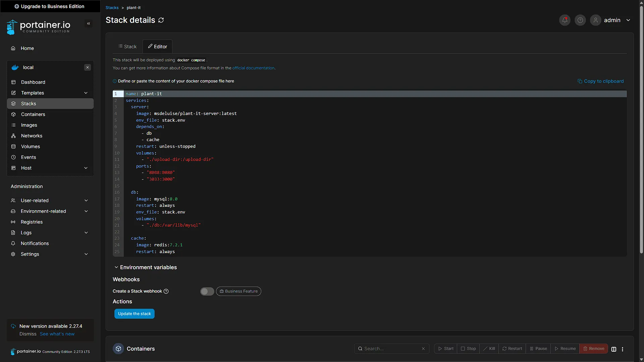Click the Dashboard icon in sidebar

(13, 82)
